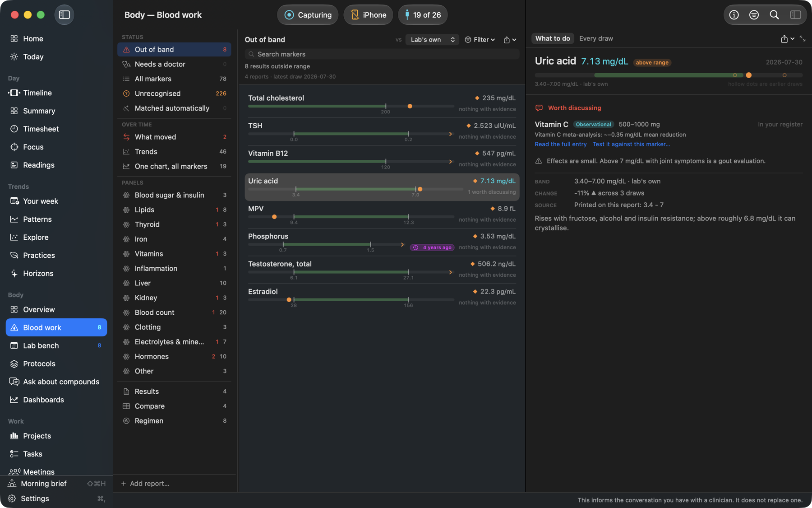Open the comments list icon in toolbar
Screen dimensions: 812x508
pyautogui.click(x=754, y=15)
